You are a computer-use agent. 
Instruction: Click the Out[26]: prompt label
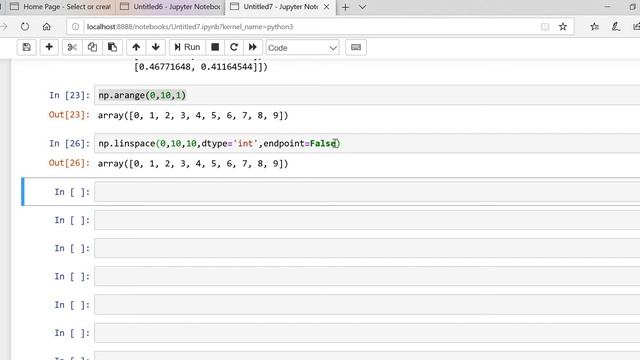[x=69, y=163]
